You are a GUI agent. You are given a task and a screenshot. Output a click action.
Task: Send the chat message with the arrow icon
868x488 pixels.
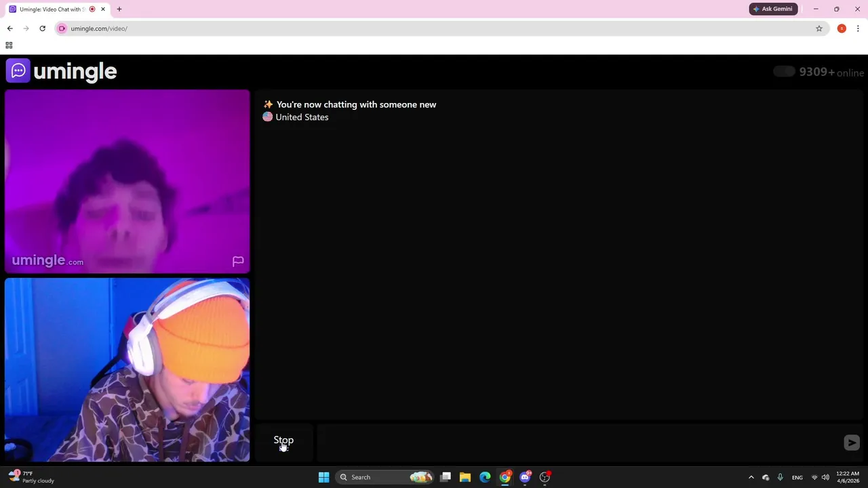coord(852,443)
